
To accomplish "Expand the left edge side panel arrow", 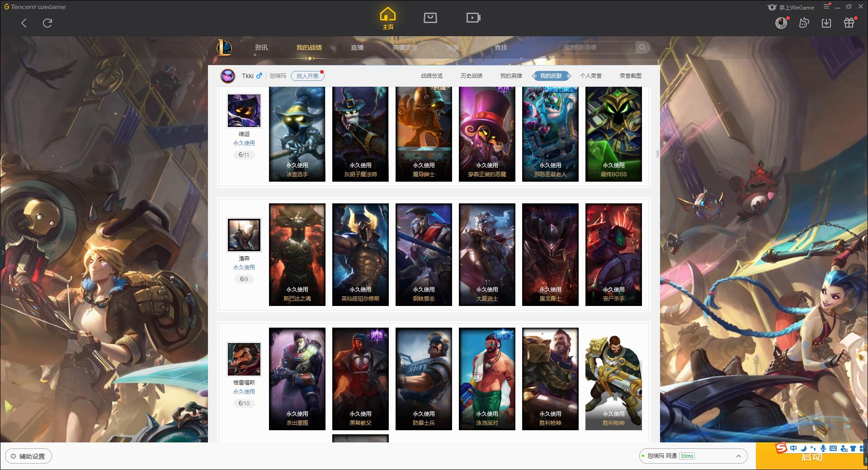I will coord(2,252).
